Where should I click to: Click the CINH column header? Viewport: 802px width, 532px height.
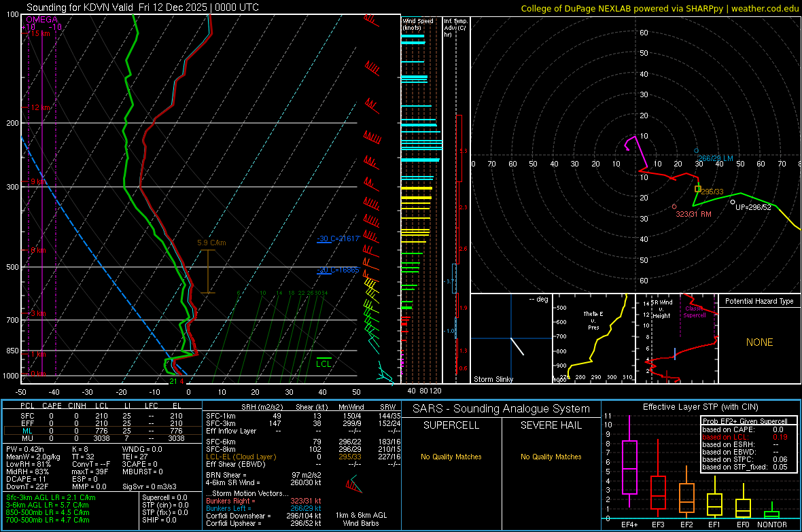click(x=77, y=406)
